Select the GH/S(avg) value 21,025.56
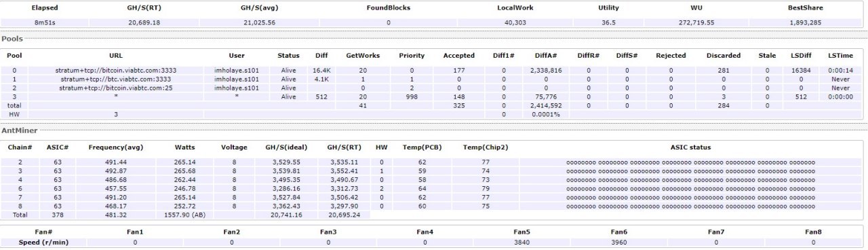The image size is (868, 250). pyautogui.click(x=258, y=22)
